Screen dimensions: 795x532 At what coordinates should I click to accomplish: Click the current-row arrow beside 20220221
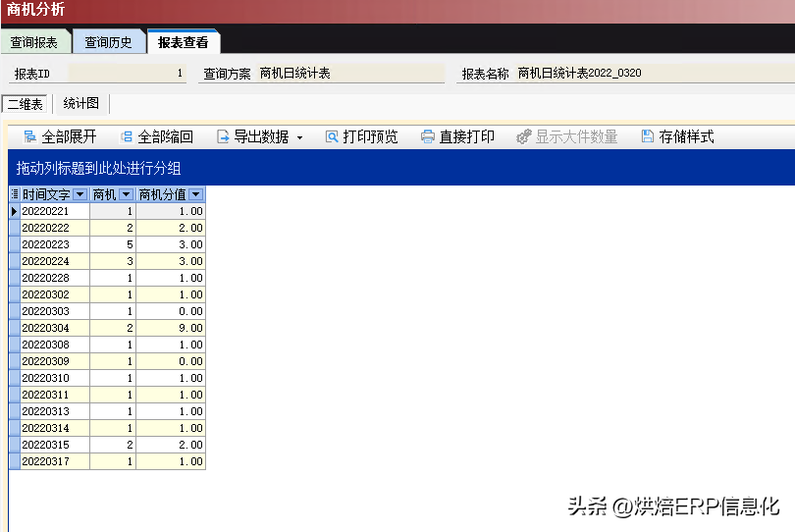point(14,211)
